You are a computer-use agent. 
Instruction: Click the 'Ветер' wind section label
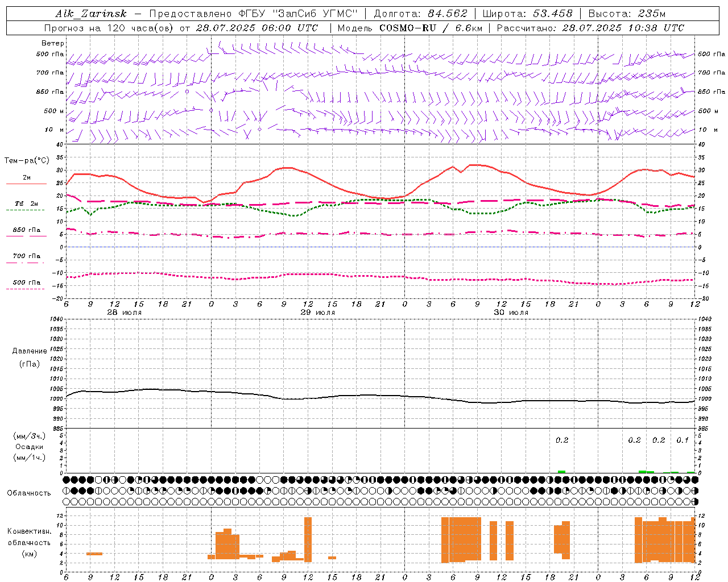point(53,43)
